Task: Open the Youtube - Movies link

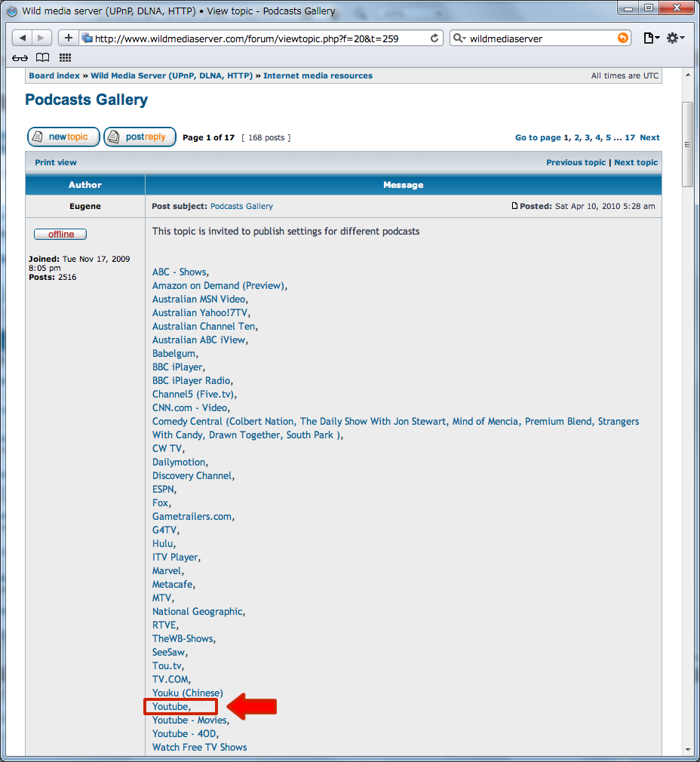Action: pyautogui.click(x=189, y=721)
